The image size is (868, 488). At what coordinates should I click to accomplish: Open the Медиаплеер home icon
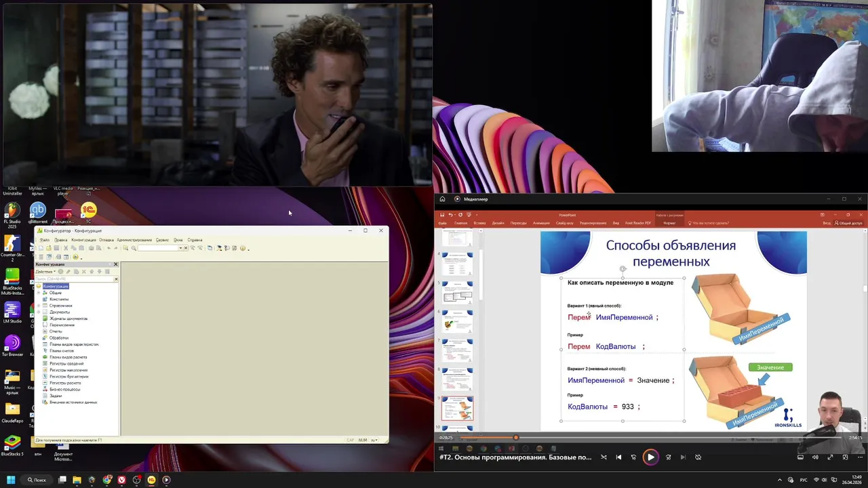442,199
